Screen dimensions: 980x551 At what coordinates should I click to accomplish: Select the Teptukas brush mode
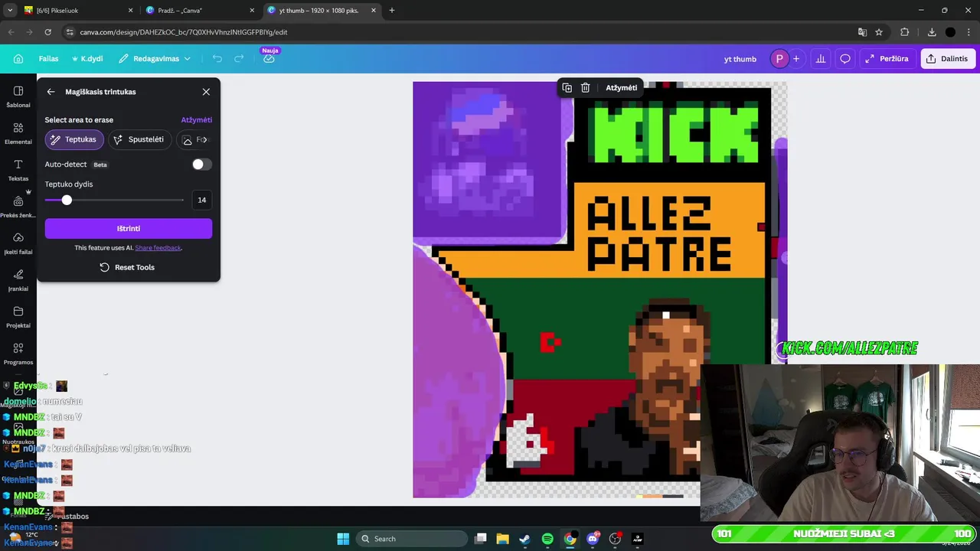(74, 139)
